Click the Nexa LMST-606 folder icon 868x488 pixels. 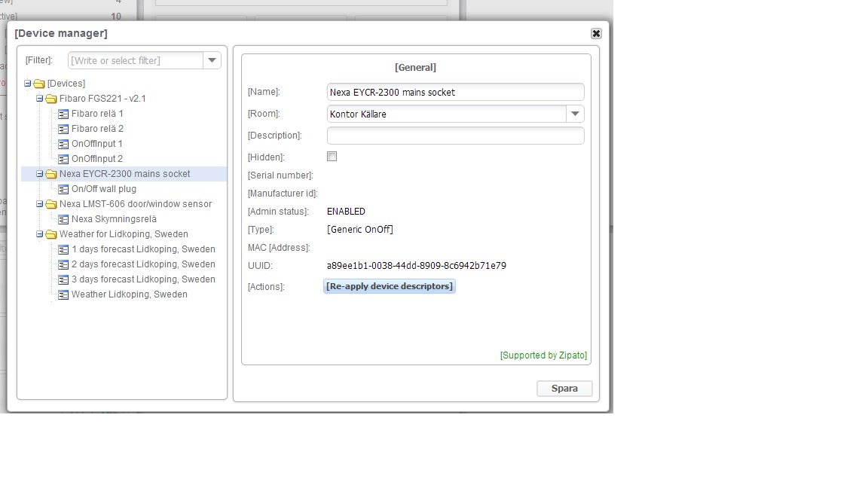[x=51, y=204]
